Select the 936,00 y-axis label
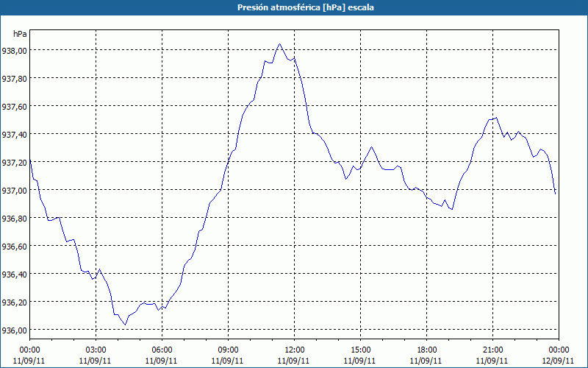588x368 pixels. [14, 330]
